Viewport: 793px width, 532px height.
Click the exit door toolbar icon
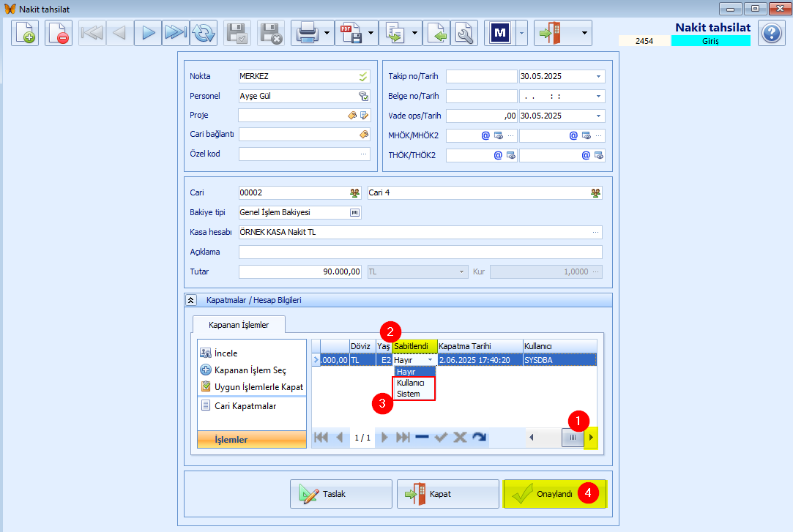[x=550, y=34]
